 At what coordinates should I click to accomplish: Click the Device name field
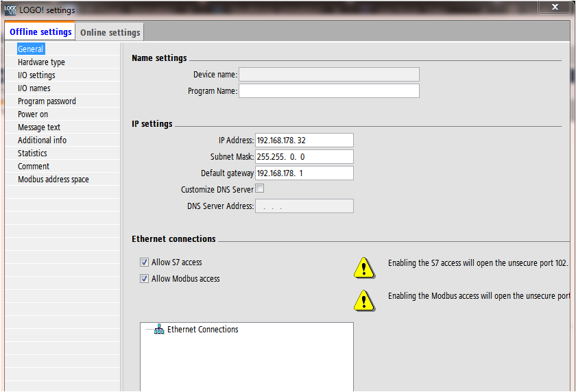pos(328,74)
